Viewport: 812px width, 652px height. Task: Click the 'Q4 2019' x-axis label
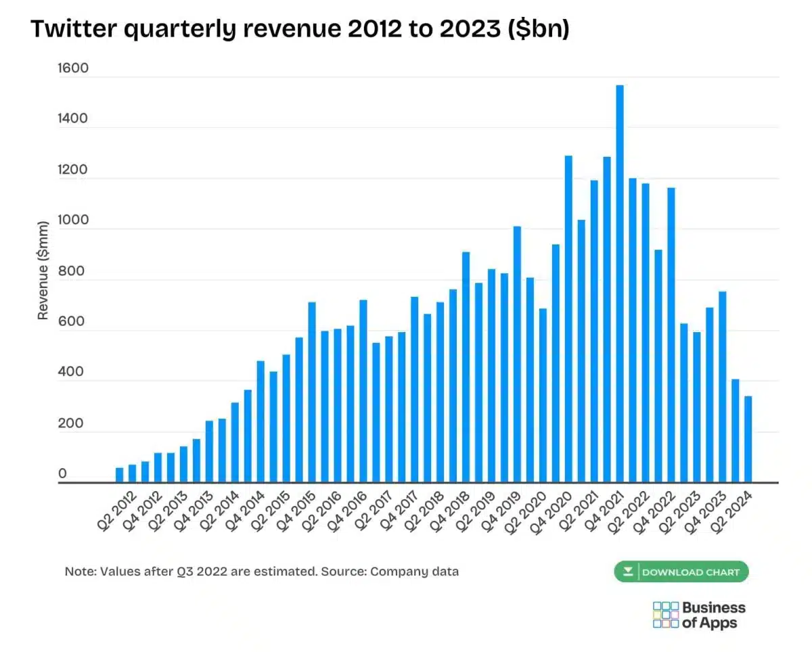(x=502, y=512)
